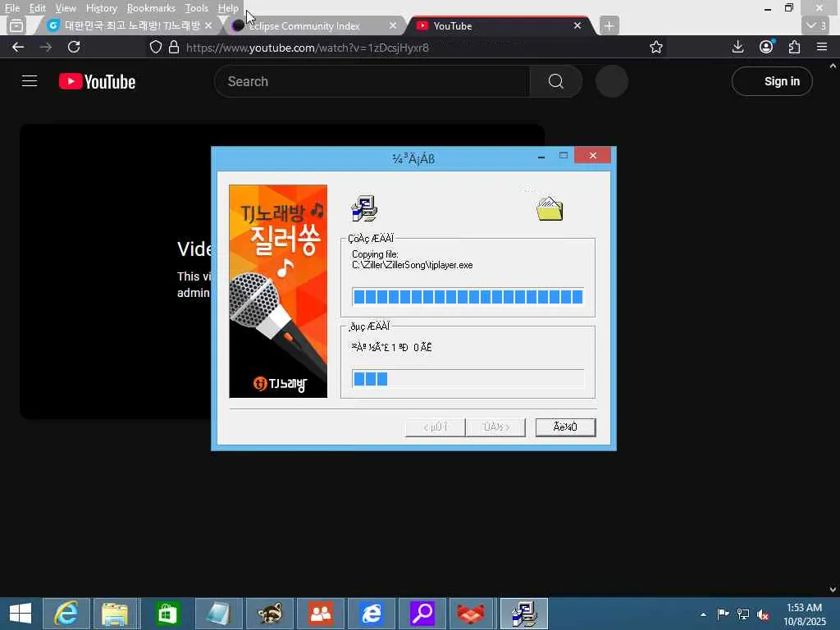
Task: Open the YouTube guide hamburger menu
Action: (30, 81)
